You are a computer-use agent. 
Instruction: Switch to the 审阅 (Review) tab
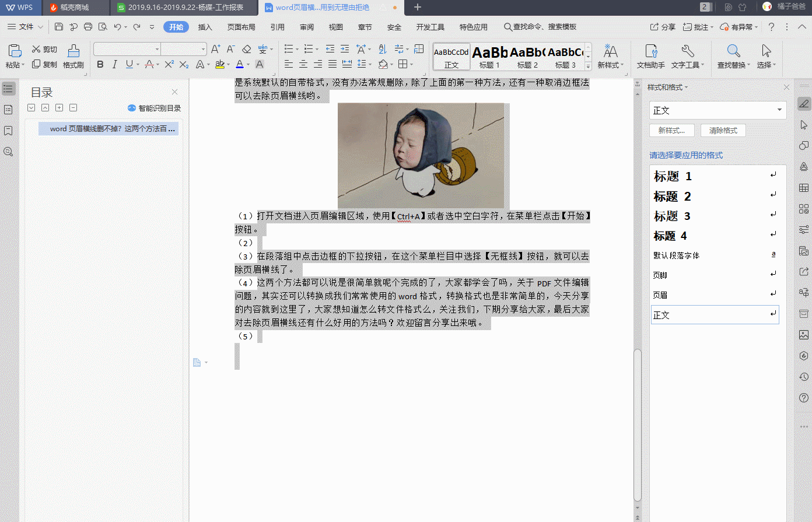click(x=307, y=27)
